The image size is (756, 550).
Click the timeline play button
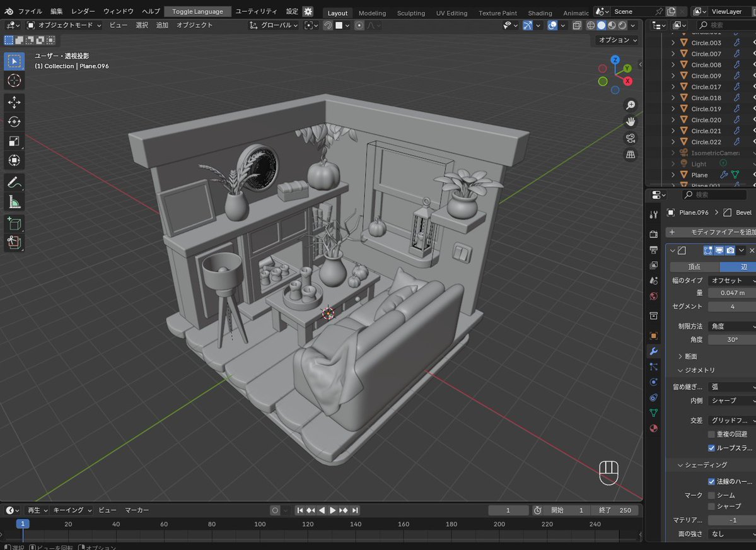tap(332, 510)
